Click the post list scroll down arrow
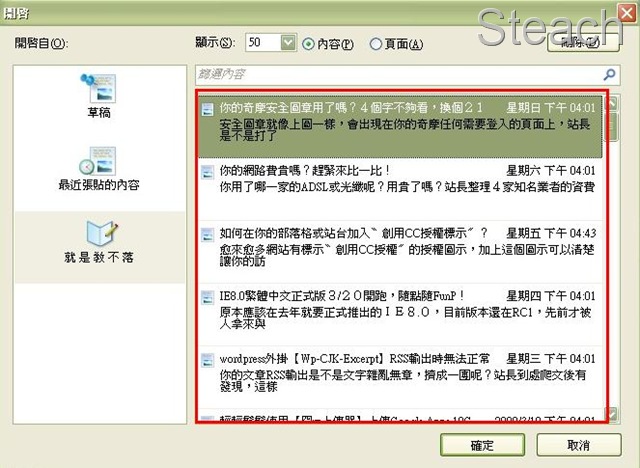 612,415
